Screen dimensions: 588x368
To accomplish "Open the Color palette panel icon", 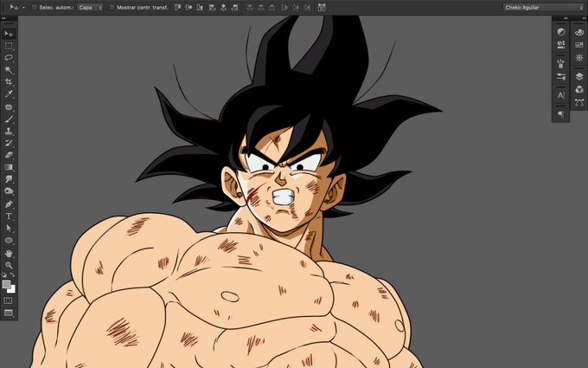I will pos(579,32).
